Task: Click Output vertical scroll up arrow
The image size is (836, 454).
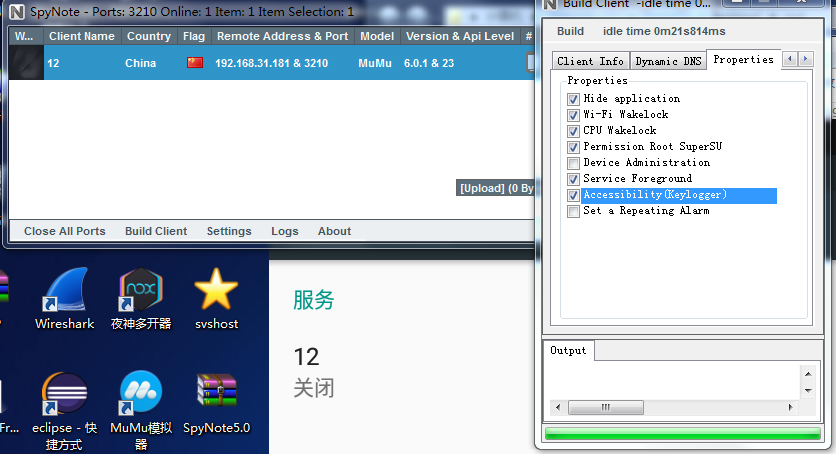Action: coord(808,374)
